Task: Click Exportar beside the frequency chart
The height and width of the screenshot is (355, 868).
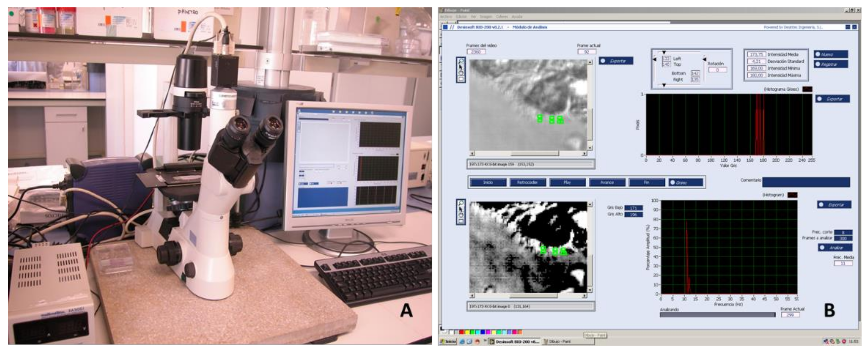Action: point(834,204)
